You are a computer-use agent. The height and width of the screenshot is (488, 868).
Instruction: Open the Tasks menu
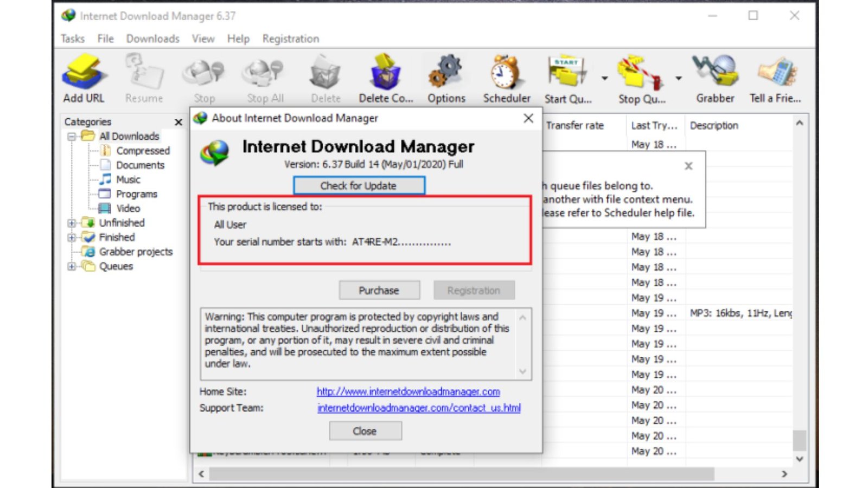point(73,38)
